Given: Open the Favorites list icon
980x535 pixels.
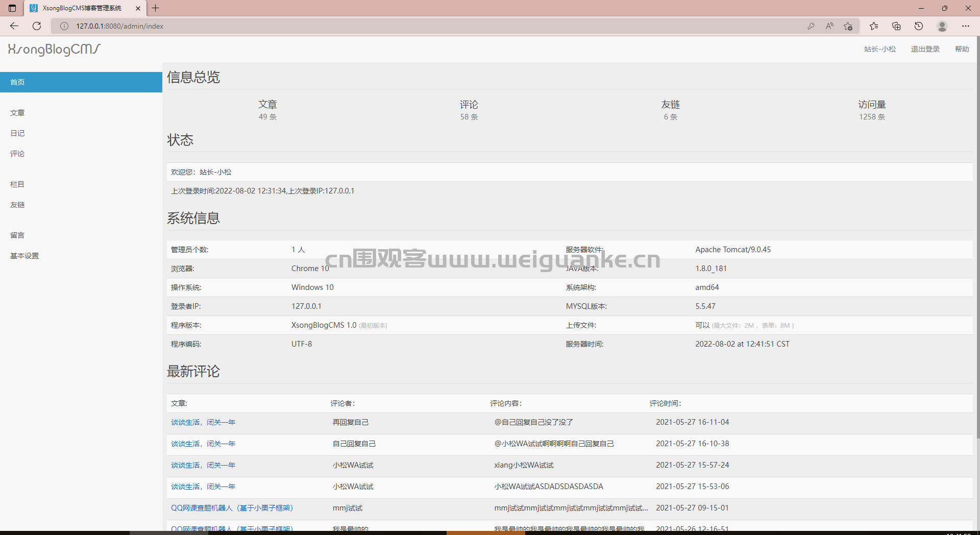Looking at the screenshot, I should 874,26.
